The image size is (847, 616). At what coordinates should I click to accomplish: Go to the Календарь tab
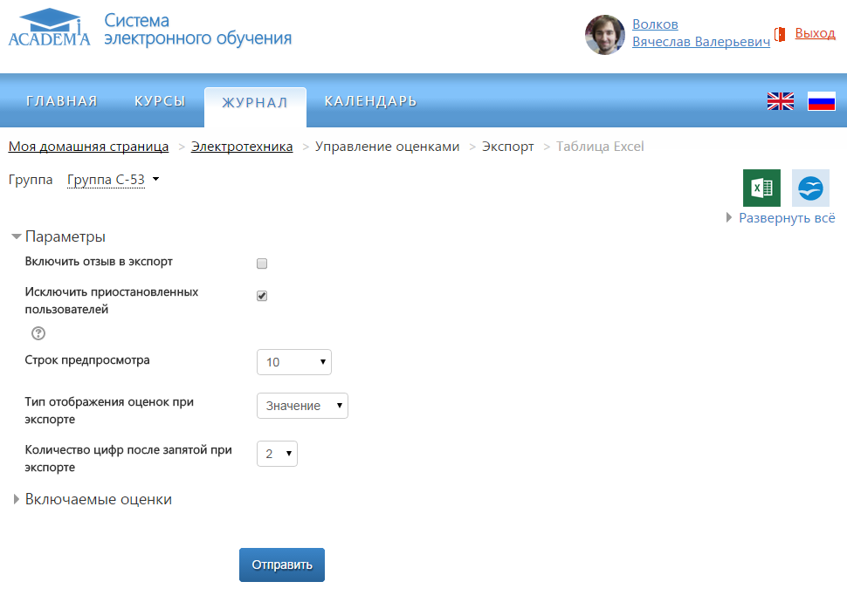[370, 101]
